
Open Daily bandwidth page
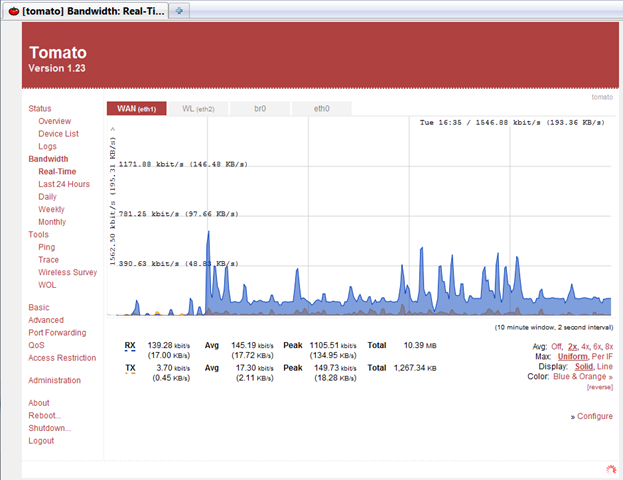[47, 197]
